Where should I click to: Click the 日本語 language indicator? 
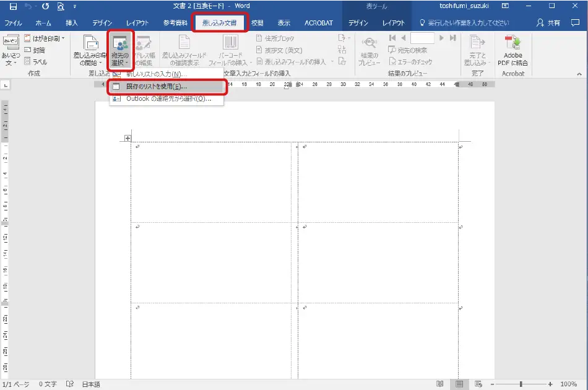pos(91,384)
